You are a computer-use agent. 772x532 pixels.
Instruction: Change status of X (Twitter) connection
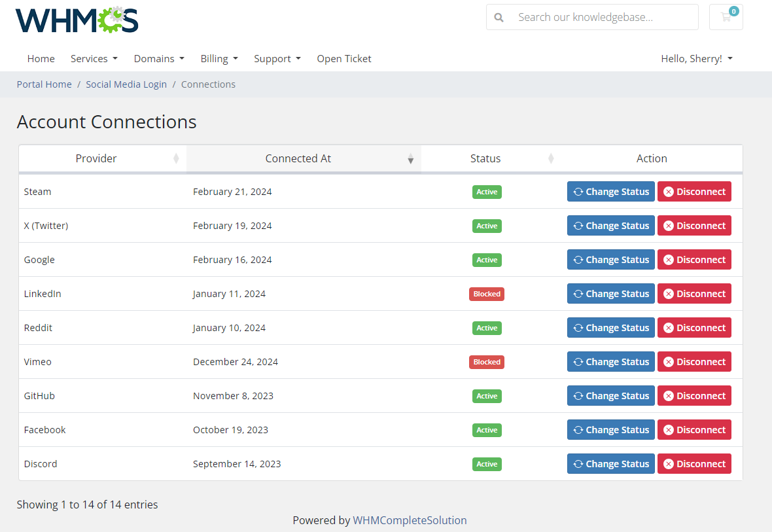(611, 226)
